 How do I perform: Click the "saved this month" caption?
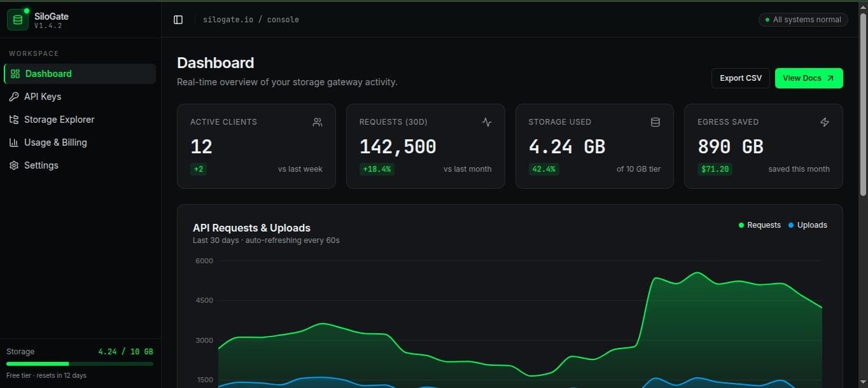point(799,169)
